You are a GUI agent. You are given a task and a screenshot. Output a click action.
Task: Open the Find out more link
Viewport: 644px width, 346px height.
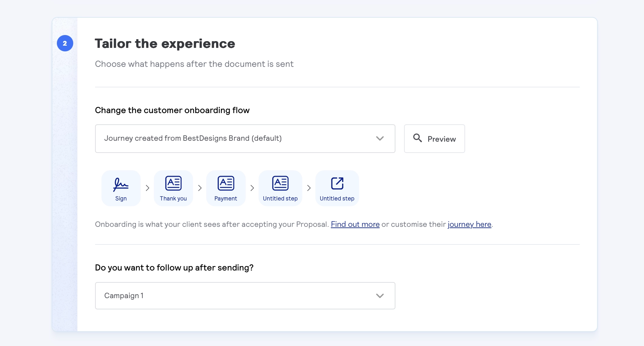(355, 224)
